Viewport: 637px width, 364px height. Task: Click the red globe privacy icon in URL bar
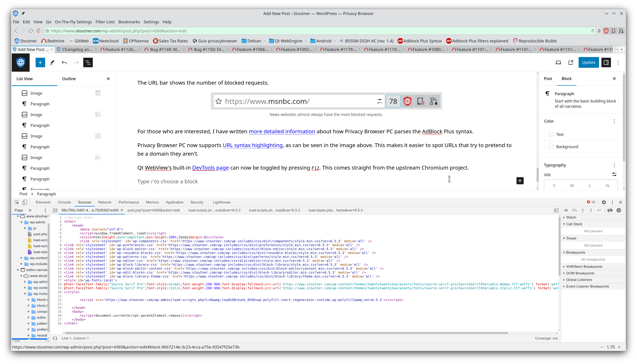point(606,31)
